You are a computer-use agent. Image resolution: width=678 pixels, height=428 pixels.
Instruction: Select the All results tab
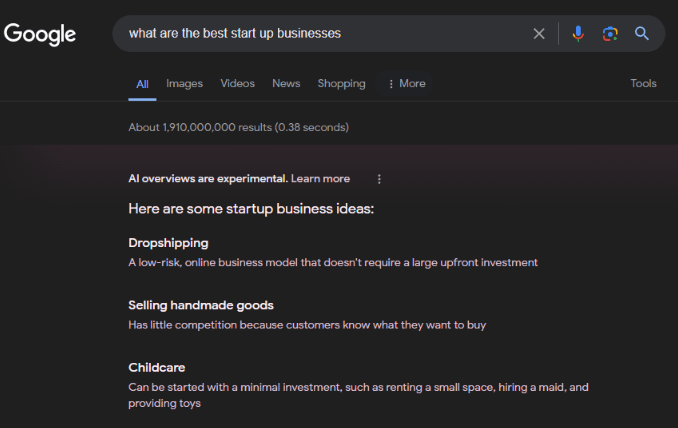[142, 84]
